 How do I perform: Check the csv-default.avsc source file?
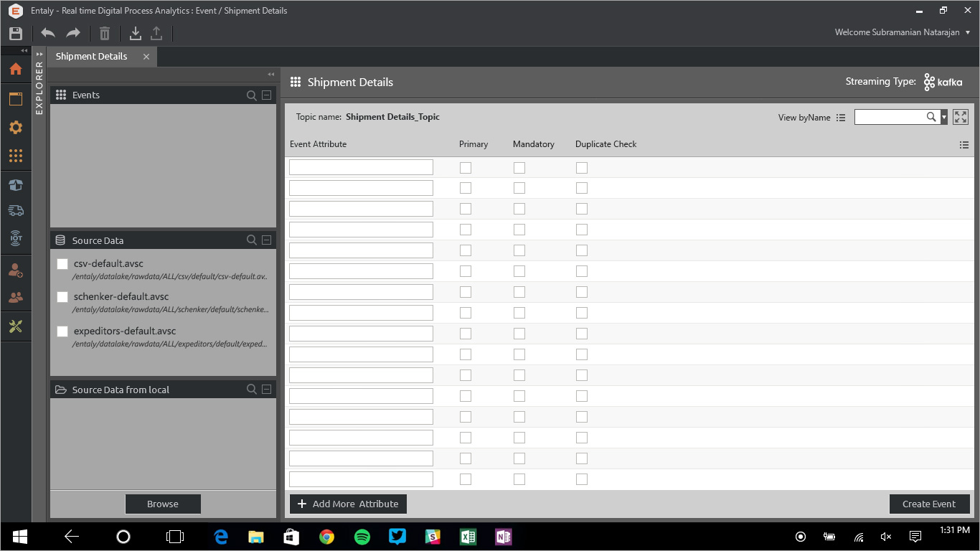coord(62,264)
